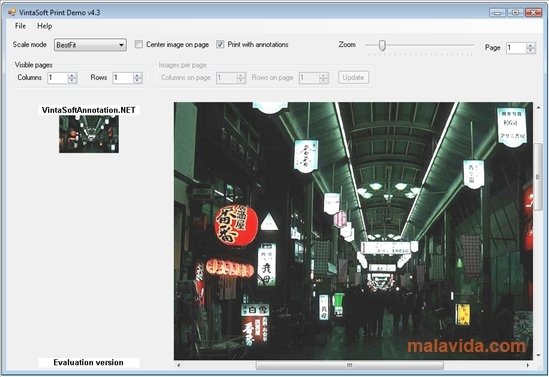The image size is (549, 377).
Task: Click the Visible pages Rows field
Action: pos(123,78)
